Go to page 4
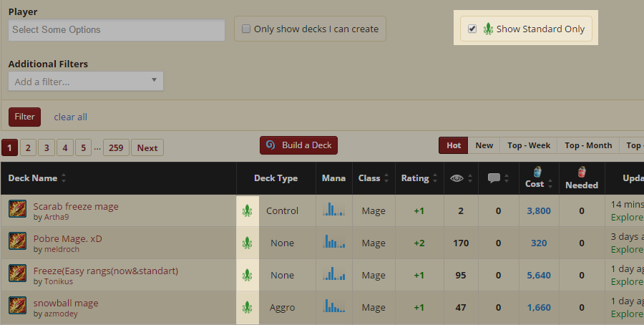 (65, 147)
